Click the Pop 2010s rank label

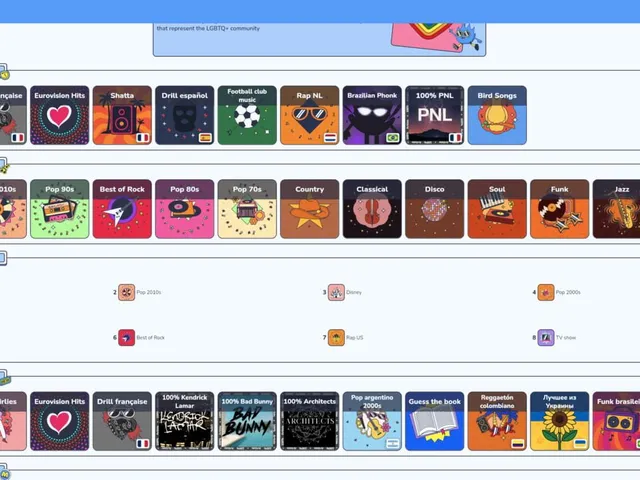click(x=149, y=292)
